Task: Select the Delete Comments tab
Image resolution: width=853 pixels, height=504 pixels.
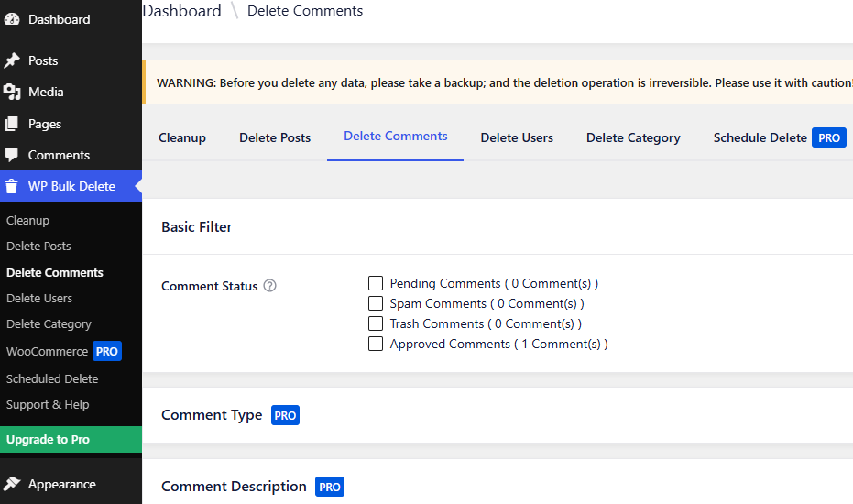Action: pos(396,136)
